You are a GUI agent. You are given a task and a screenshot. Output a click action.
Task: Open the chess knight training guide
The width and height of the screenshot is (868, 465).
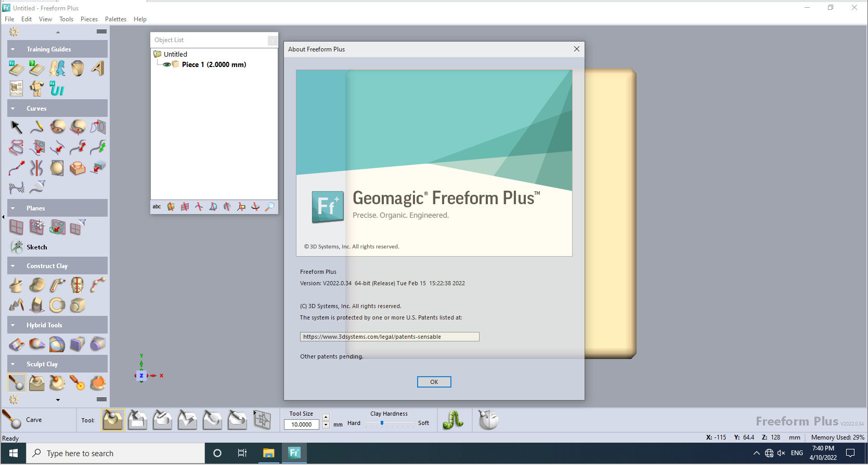tap(57, 68)
